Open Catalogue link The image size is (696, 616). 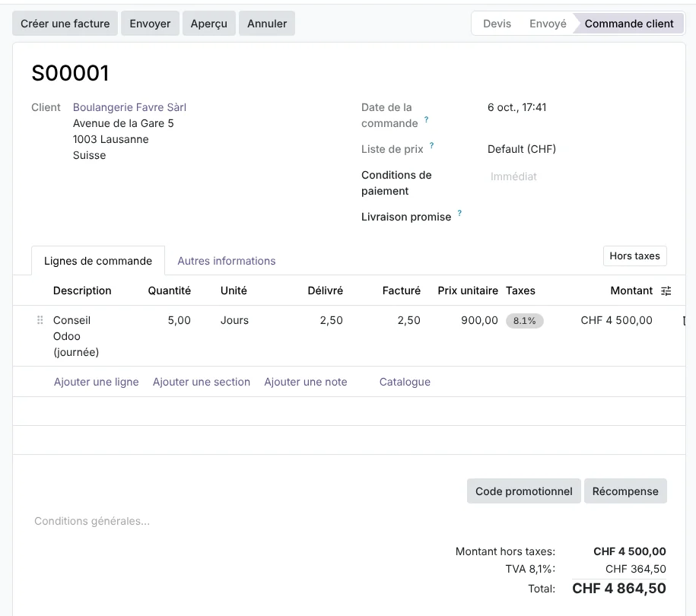click(x=405, y=382)
